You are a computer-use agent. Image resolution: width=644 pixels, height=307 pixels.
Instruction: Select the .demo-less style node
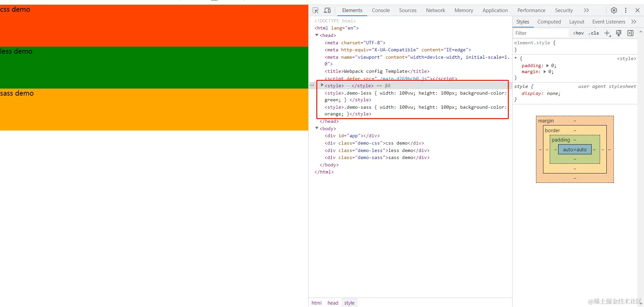tap(416, 96)
